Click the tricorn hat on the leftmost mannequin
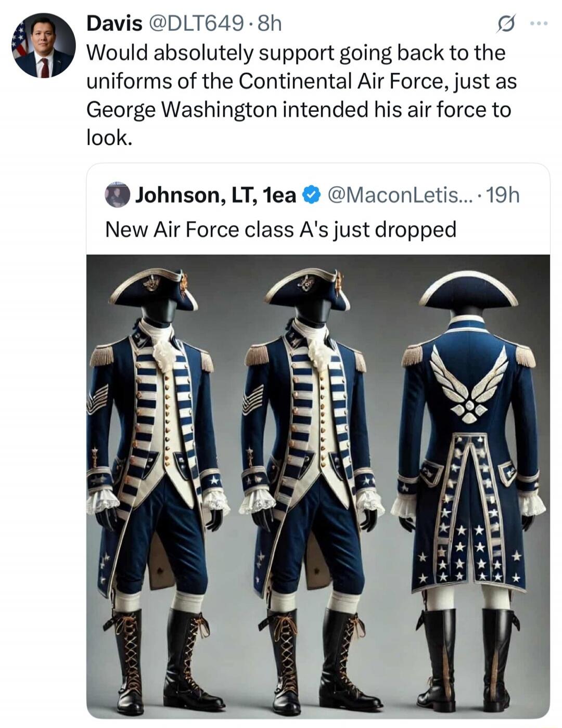The image size is (562, 728). coord(153,289)
